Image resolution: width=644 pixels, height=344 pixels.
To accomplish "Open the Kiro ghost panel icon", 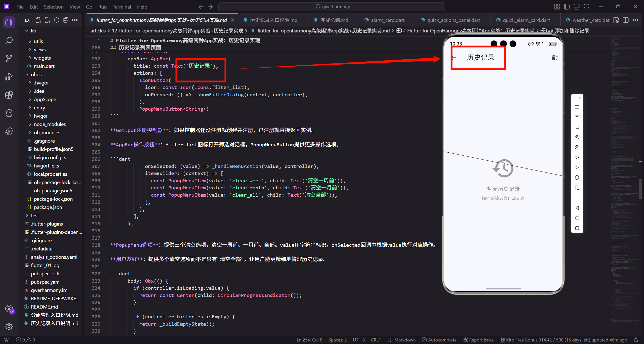I will pos(9,113).
